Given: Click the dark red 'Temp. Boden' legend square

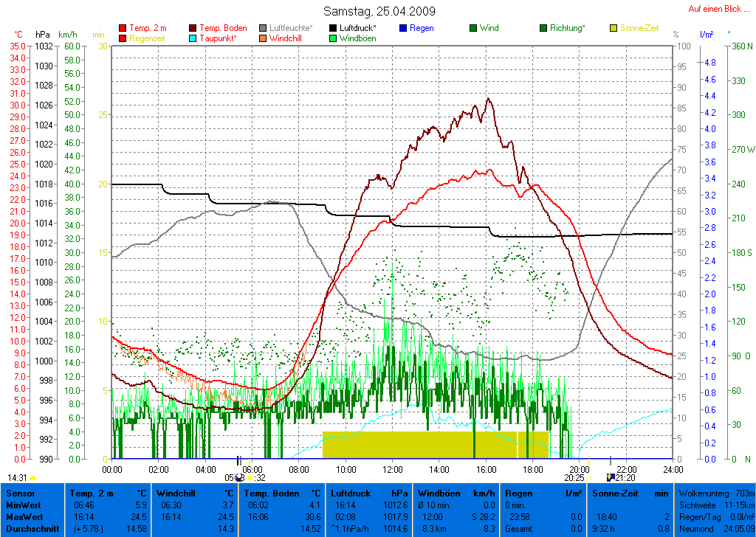Looking at the screenshot, I should pyautogui.click(x=193, y=28).
